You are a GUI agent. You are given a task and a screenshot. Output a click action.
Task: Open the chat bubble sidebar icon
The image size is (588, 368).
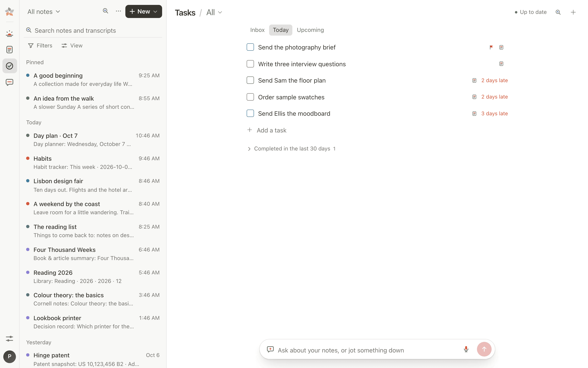9,82
